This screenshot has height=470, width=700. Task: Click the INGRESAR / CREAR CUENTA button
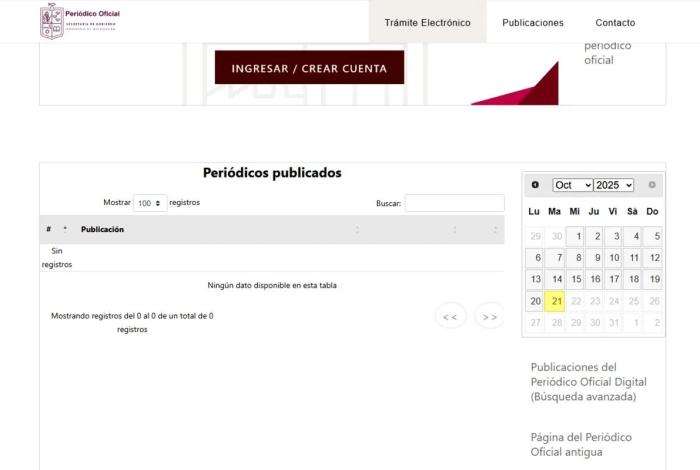(309, 68)
